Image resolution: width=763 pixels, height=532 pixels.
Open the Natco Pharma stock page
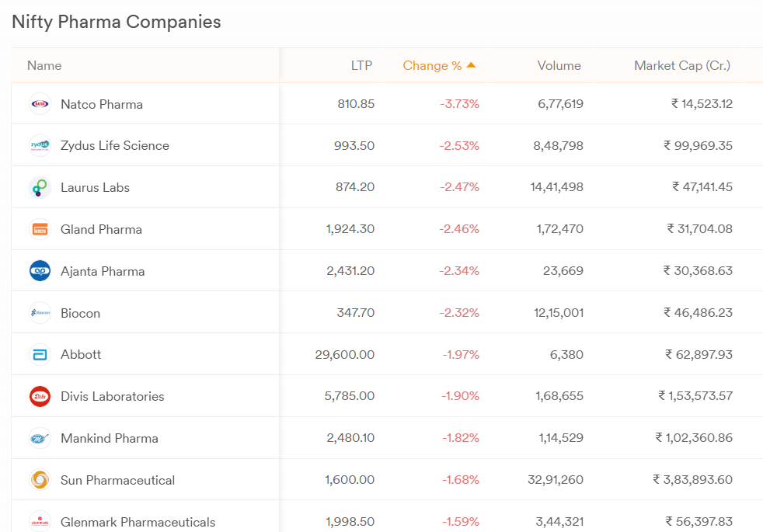click(102, 103)
